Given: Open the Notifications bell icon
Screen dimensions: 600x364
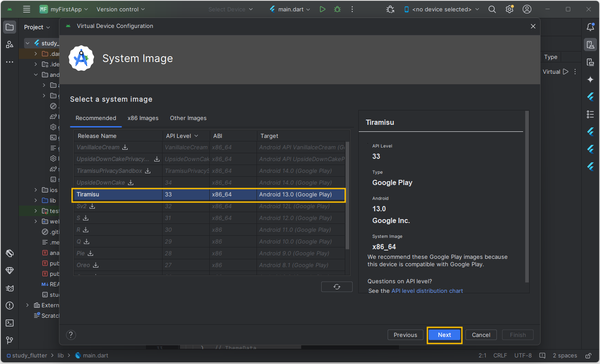Looking at the screenshot, I should pyautogui.click(x=590, y=27).
